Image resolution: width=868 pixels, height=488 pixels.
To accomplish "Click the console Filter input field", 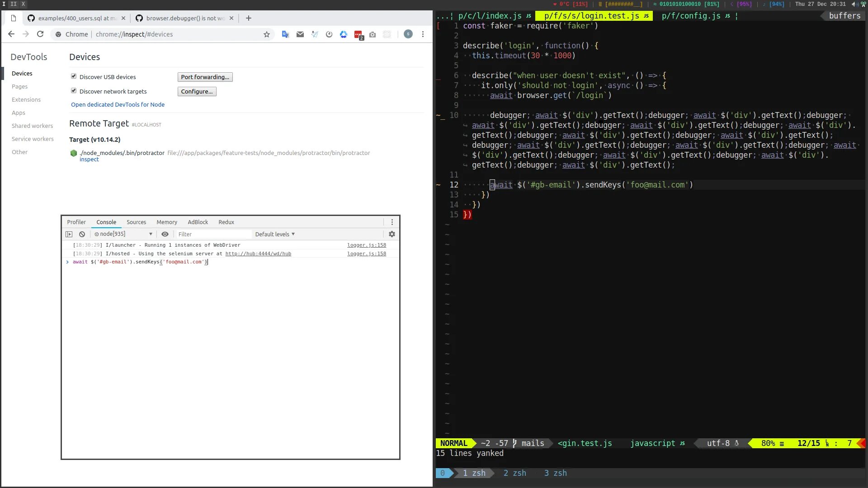I will tap(212, 234).
